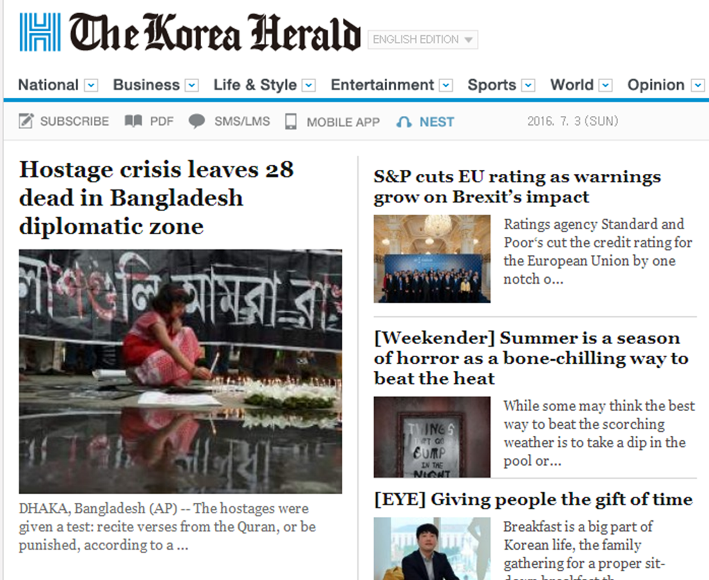Expand the World dropdown arrow
Viewport: 709px width, 580px height.
[x=605, y=85]
